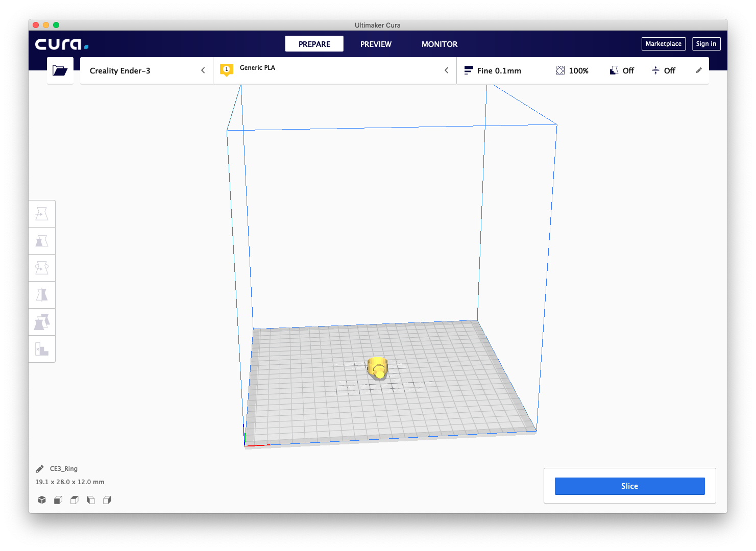Expand the Generic PLA material selector

[335, 70]
